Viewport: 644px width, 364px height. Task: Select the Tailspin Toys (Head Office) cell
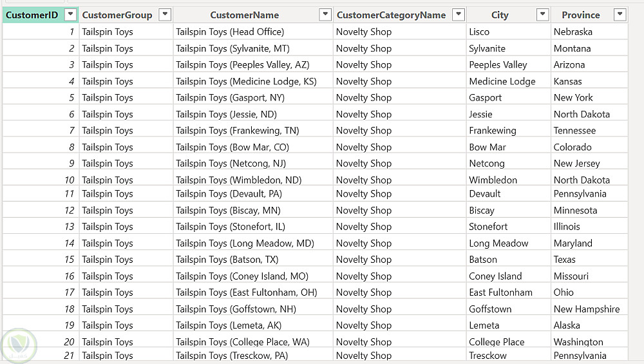230,32
